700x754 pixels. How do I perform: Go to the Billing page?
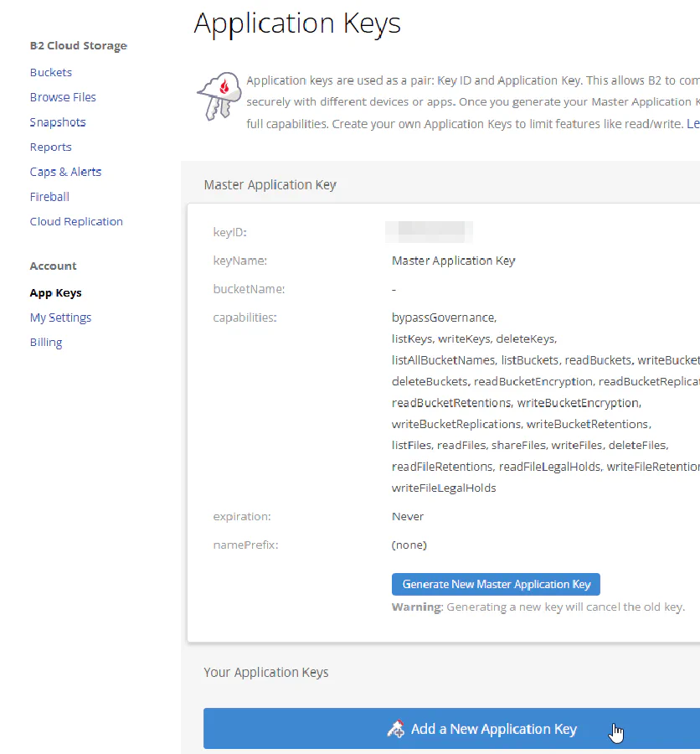[46, 342]
